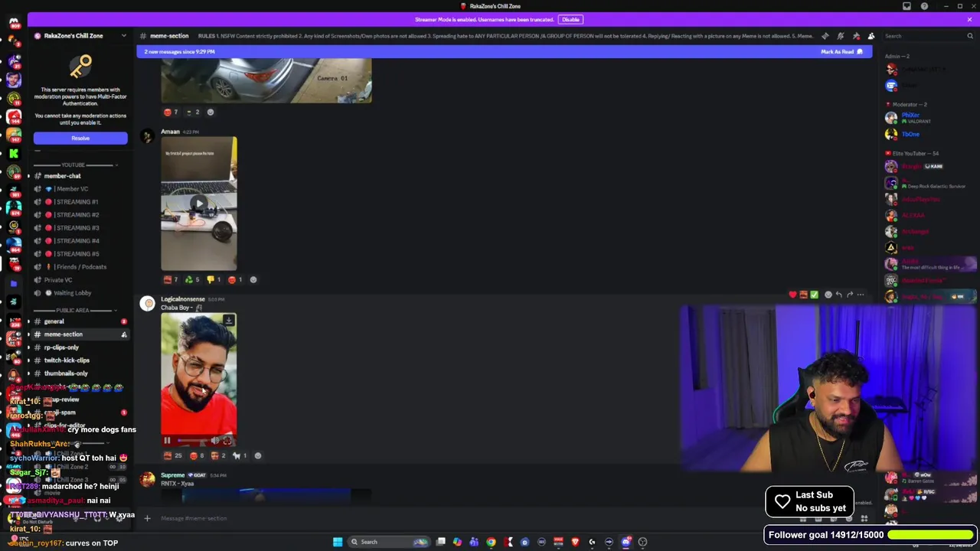The width and height of the screenshot is (980, 551).
Task: Open the rp-clips-only channel
Action: [79, 347]
